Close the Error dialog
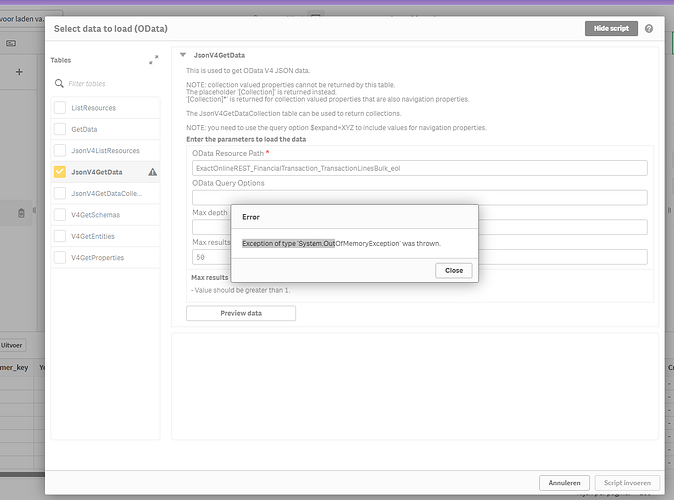 pyautogui.click(x=453, y=270)
